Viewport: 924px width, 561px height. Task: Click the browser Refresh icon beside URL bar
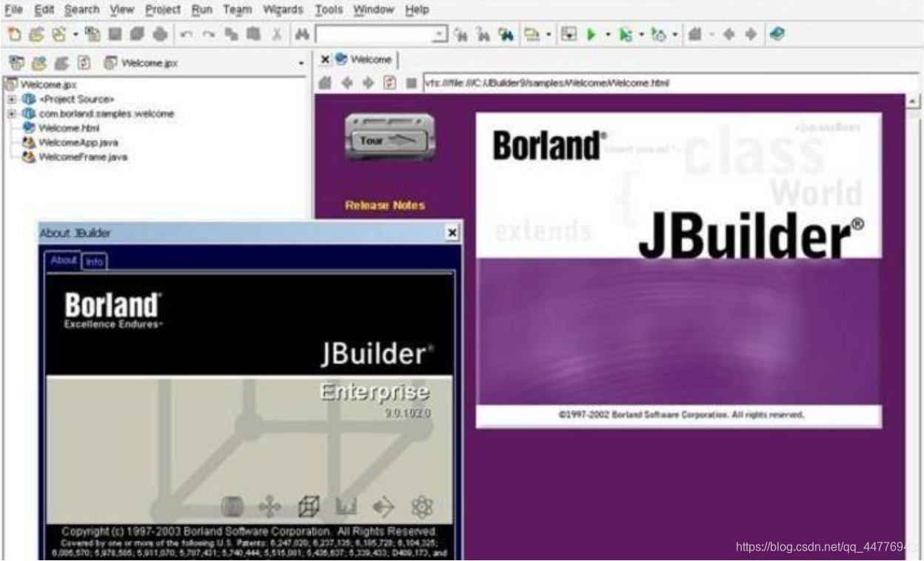[389, 84]
